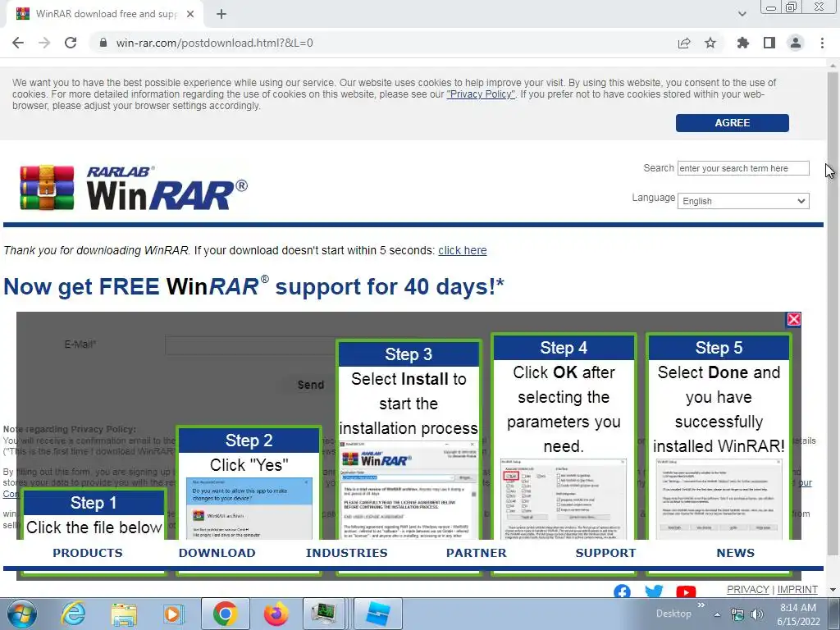This screenshot has width=840, height=630.
Task: Click the browser forward arrow
Action: click(44, 43)
